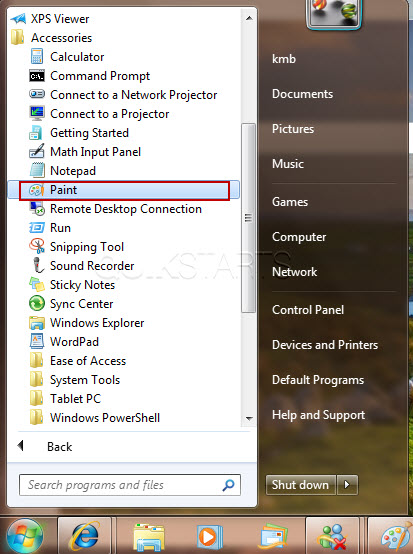The width and height of the screenshot is (413, 554).
Task: Click the Connect to a Projector icon
Action: tap(37, 113)
